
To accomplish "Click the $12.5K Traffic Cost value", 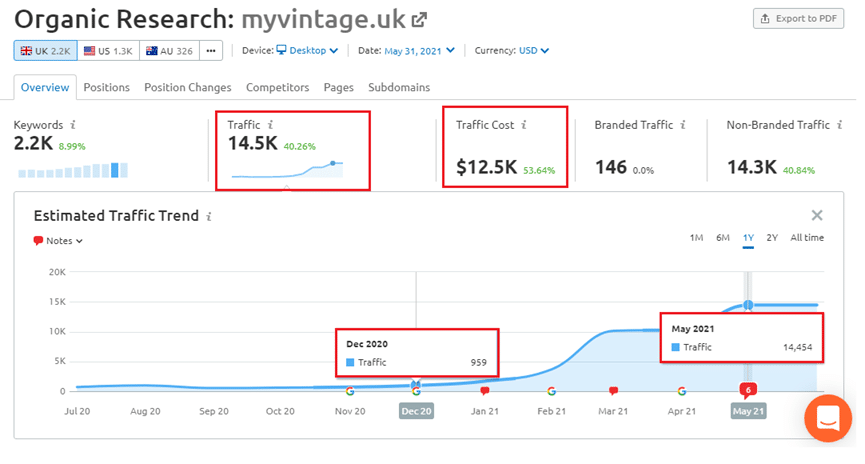I will point(487,167).
